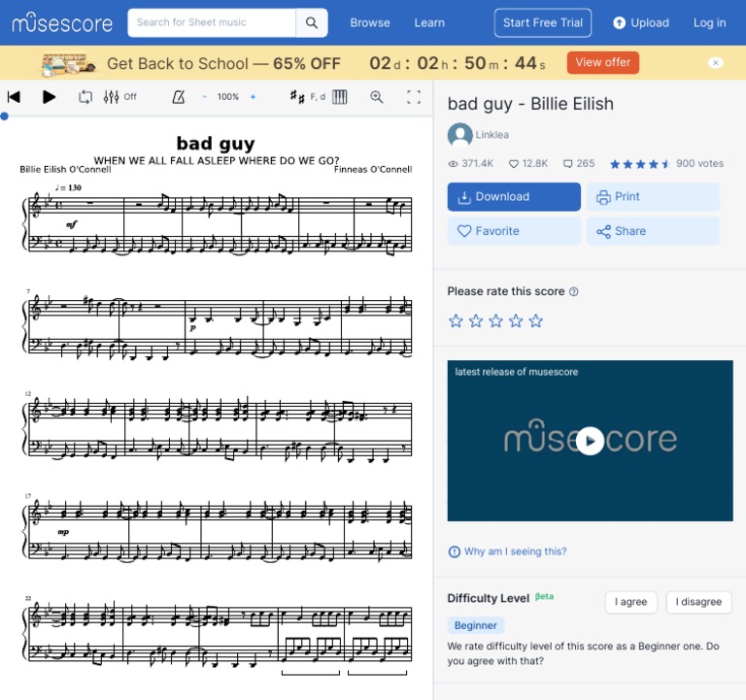Click the Upload link

click(x=641, y=22)
